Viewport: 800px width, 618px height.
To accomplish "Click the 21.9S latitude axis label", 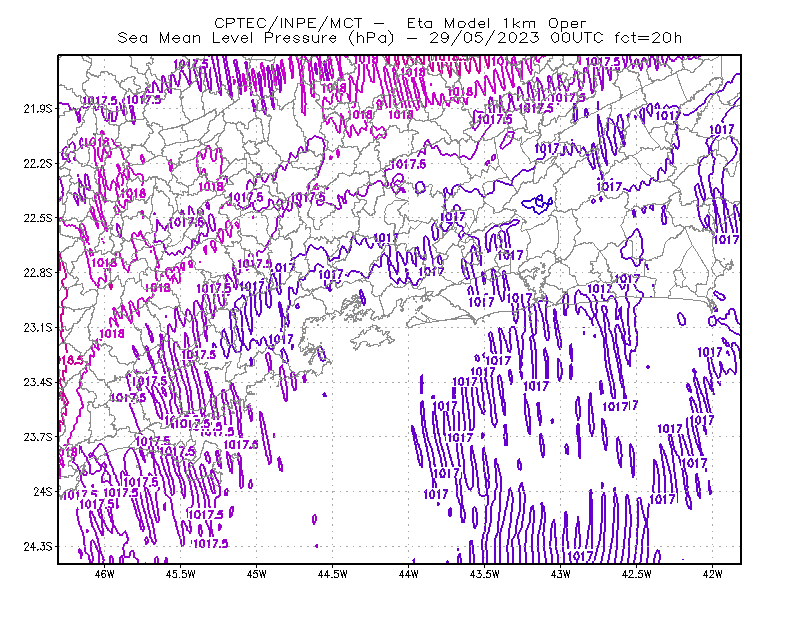I will tap(38, 109).
